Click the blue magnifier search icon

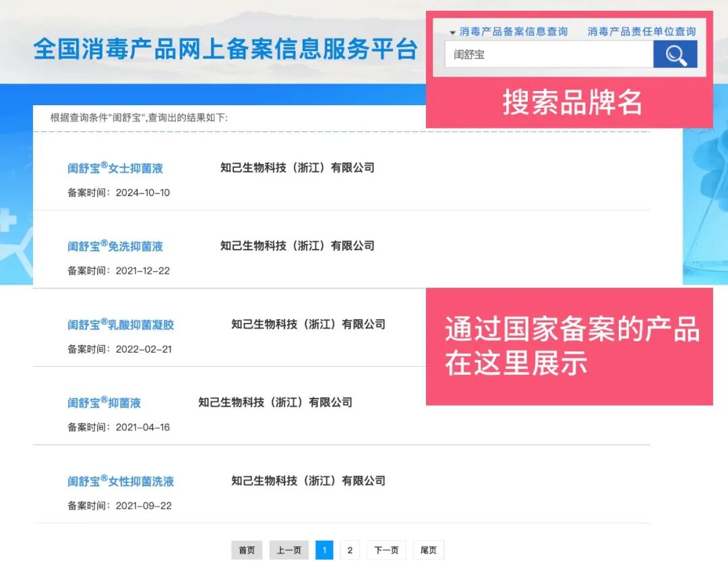click(x=675, y=55)
